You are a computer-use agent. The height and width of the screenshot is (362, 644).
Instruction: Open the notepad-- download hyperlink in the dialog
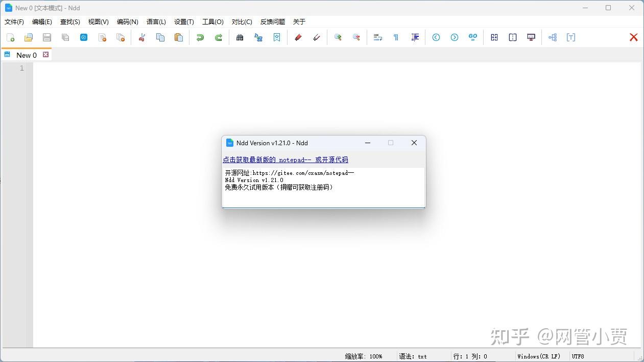tap(285, 160)
